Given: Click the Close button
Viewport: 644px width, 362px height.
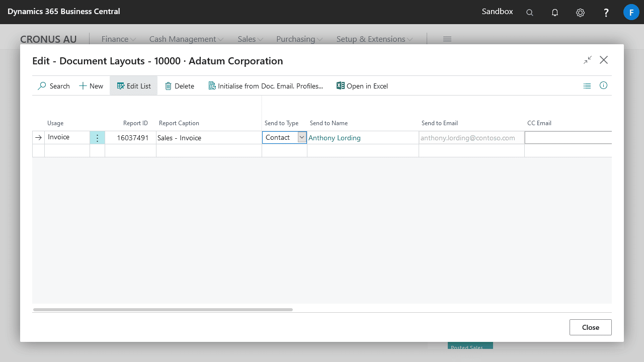Looking at the screenshot, I should click(590, 327).
